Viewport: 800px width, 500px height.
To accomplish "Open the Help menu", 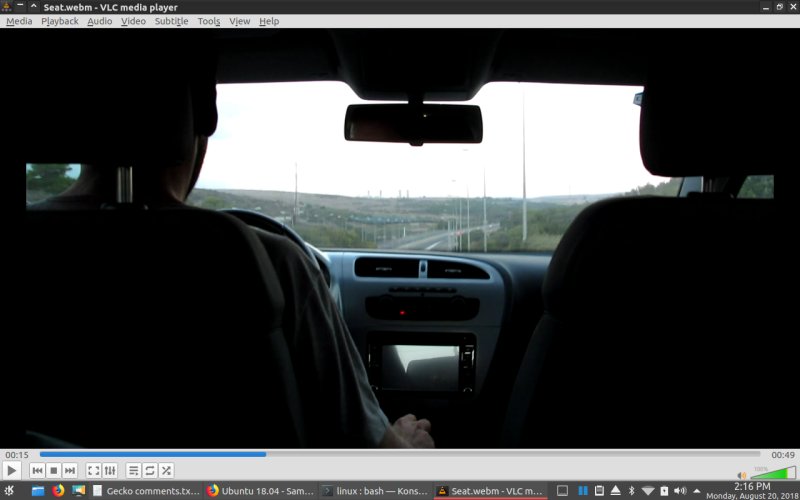I will [x=269, y=21].
